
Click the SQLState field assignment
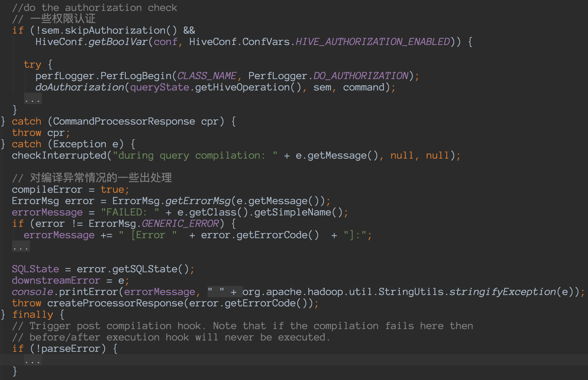coord(35,269)
